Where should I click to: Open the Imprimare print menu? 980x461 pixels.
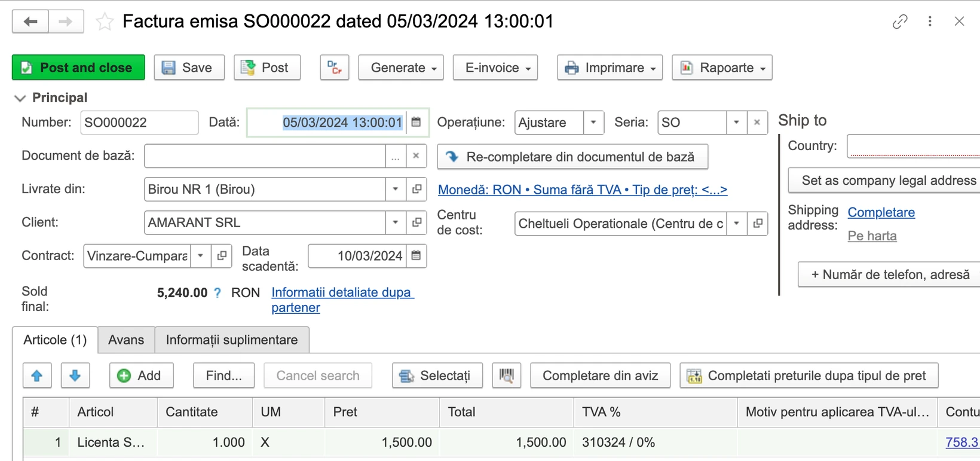point(610,68)
